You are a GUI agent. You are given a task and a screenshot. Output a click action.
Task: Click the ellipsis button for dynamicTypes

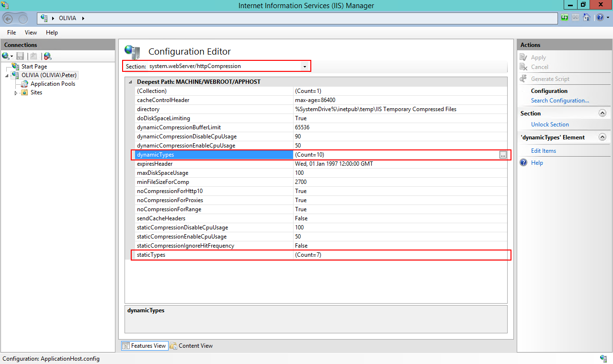(x=502, y=155)
